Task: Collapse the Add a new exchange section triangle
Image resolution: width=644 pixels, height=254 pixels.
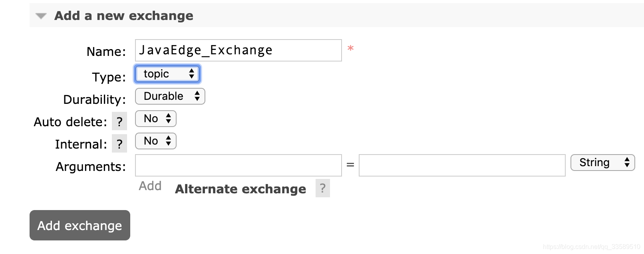Action: (x=41, y=16)
